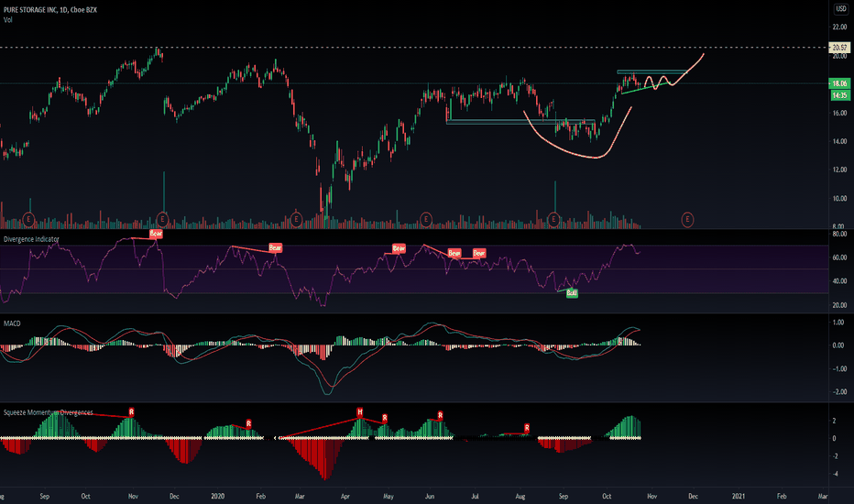Screen dimensions: 854x504
Task: Click the 22.00 price scale value
Action: [x=839, y=27]
